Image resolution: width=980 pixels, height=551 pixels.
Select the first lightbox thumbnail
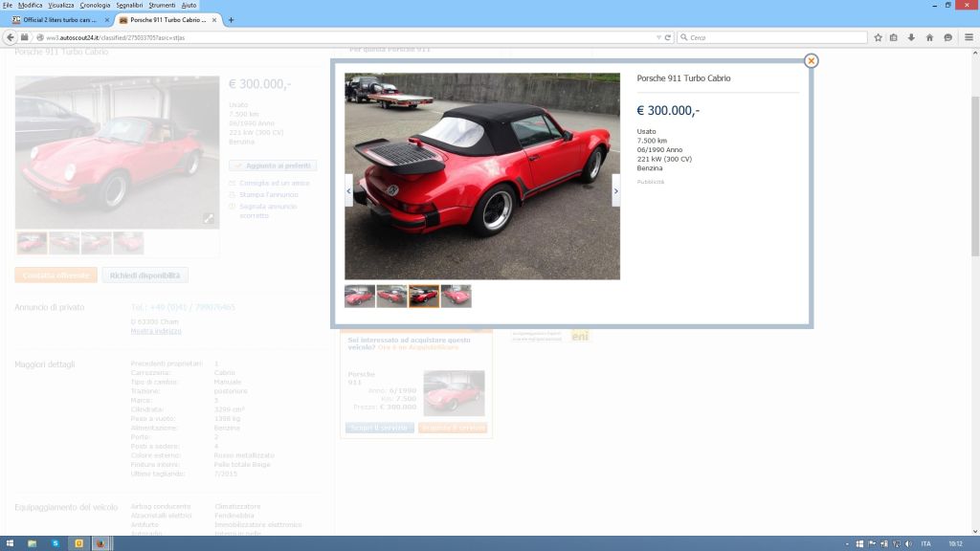[360, 297]
